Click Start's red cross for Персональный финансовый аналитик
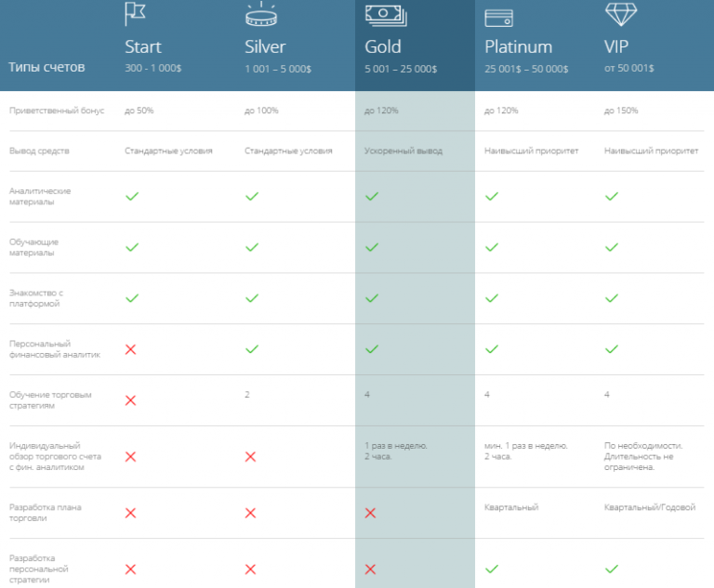Image resolution: width=714 pixels, height=588 pixels. (x=131, y=349)
